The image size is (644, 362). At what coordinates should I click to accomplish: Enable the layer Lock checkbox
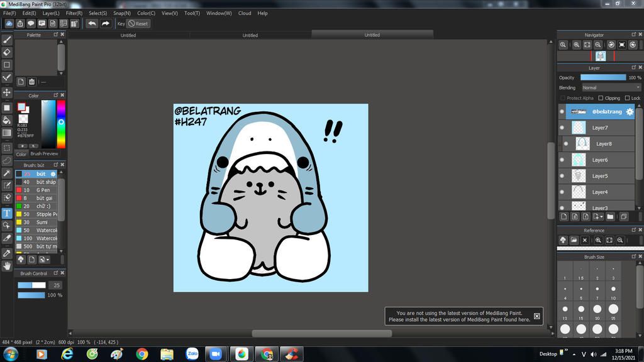(627, 98)
